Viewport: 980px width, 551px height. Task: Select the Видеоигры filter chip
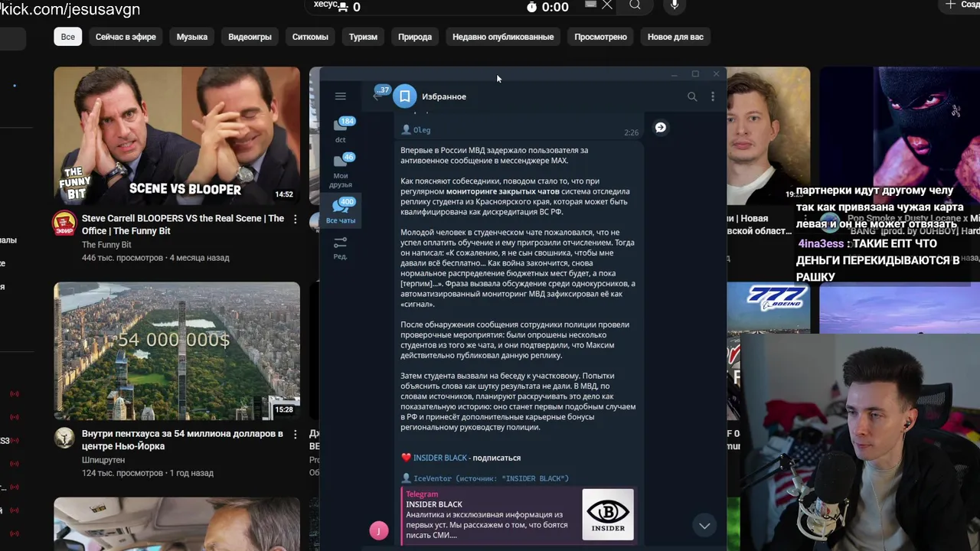(x=250, y=37)
